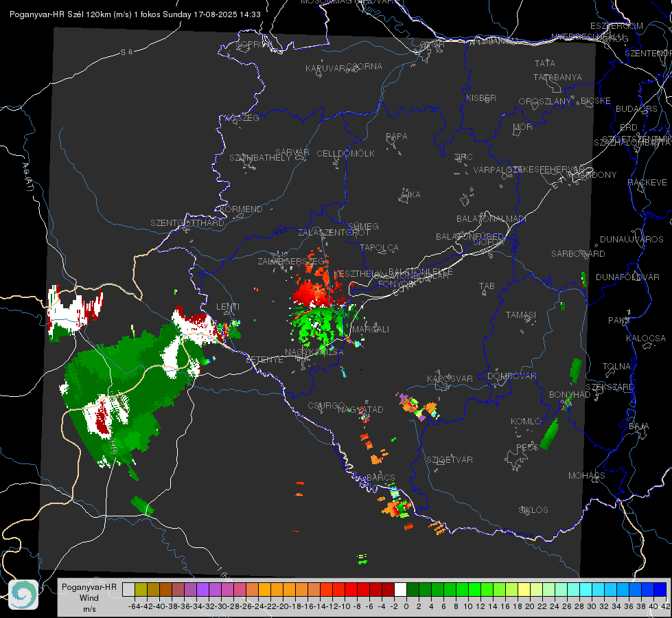Click the SARVAR city label
The image size is (672, 618).
(292, 152)
